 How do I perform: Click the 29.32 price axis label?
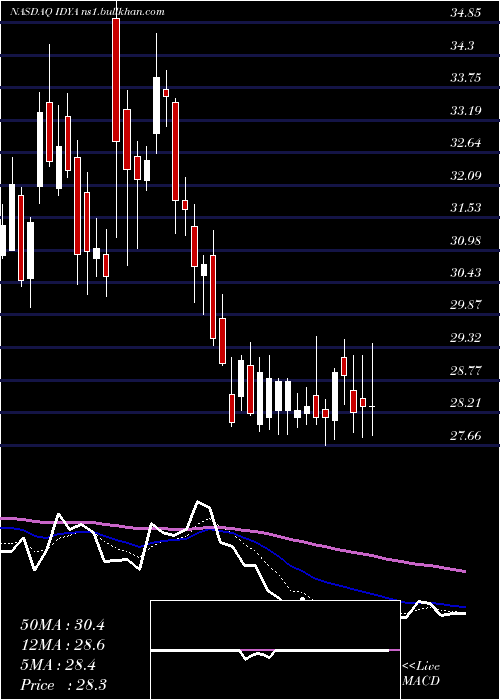click(466, 338)
